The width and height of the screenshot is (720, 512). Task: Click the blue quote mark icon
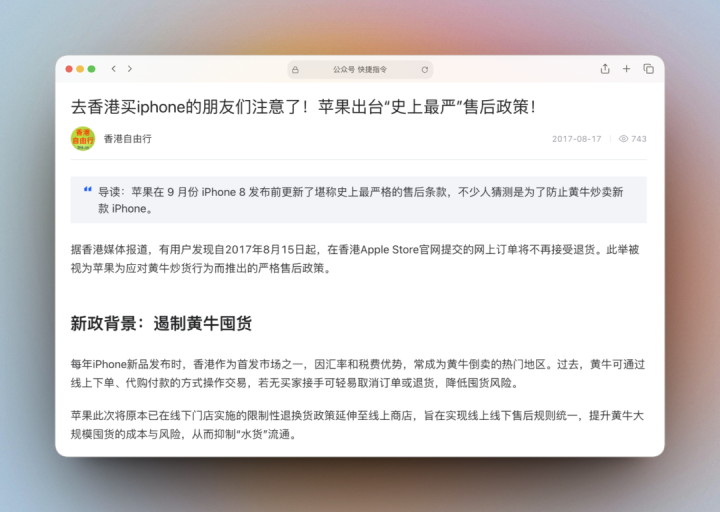(87, 189)
